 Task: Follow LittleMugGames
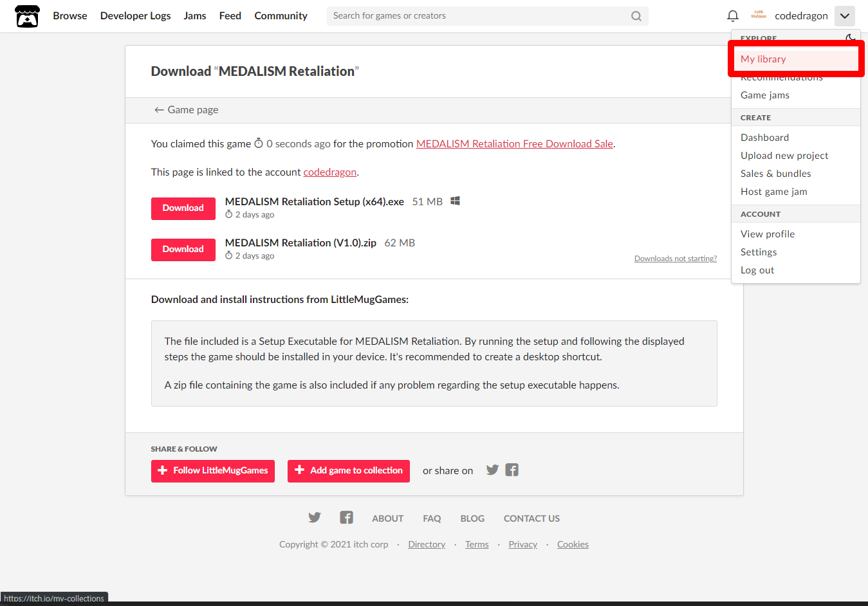(213, 471)
